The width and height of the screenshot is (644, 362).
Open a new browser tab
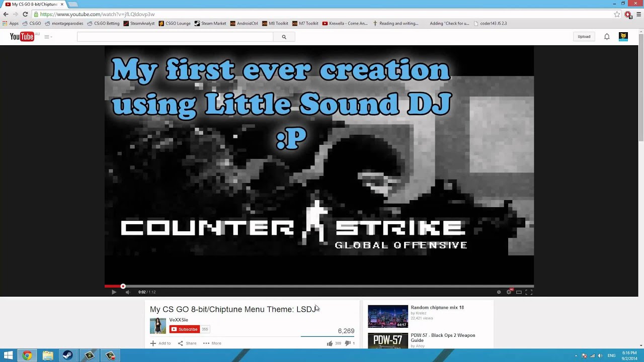pos(73,4)
